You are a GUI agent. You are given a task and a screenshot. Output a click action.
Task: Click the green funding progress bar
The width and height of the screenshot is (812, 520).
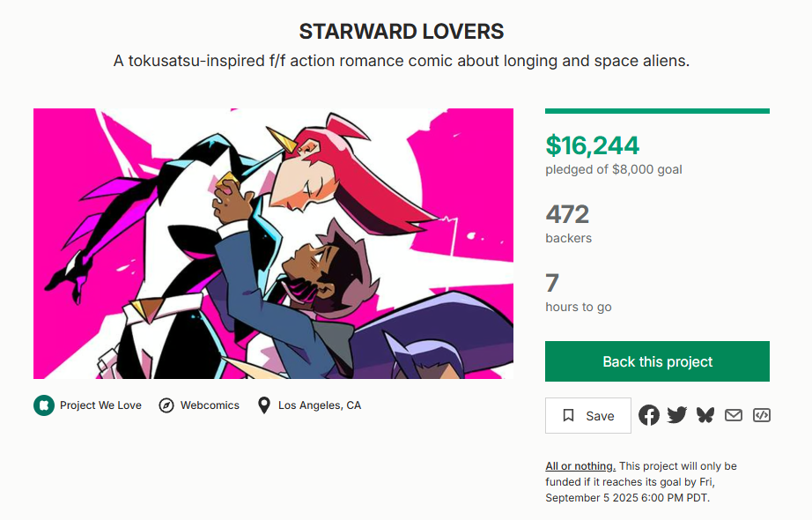coord(657,111)
